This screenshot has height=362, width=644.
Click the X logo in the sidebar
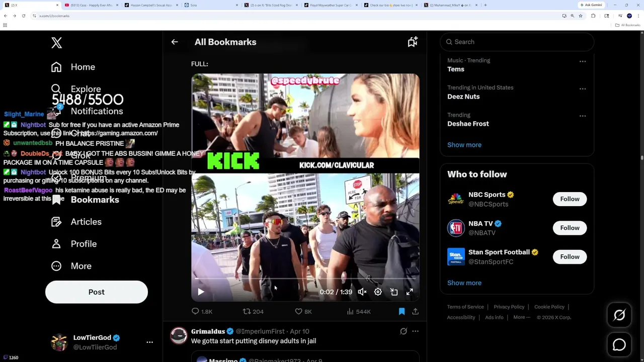tap(56, 43)
